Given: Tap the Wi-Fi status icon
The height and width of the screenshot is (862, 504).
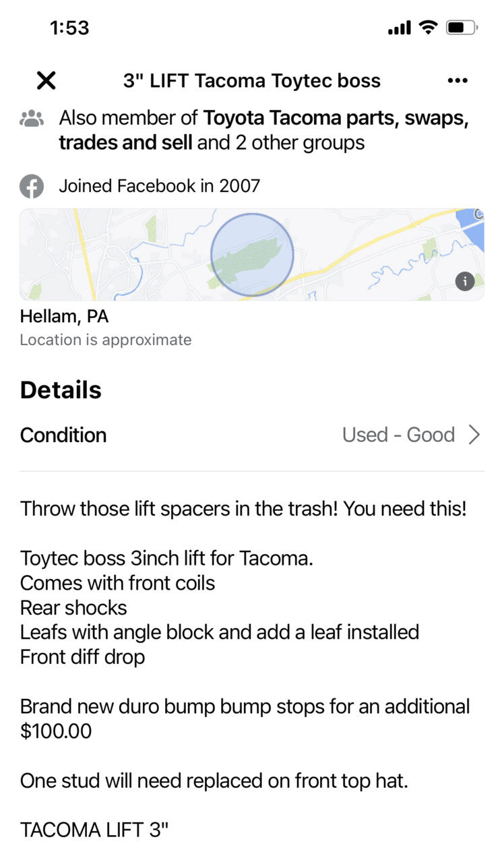Looking at the screenshot, I should pos(428,28).
